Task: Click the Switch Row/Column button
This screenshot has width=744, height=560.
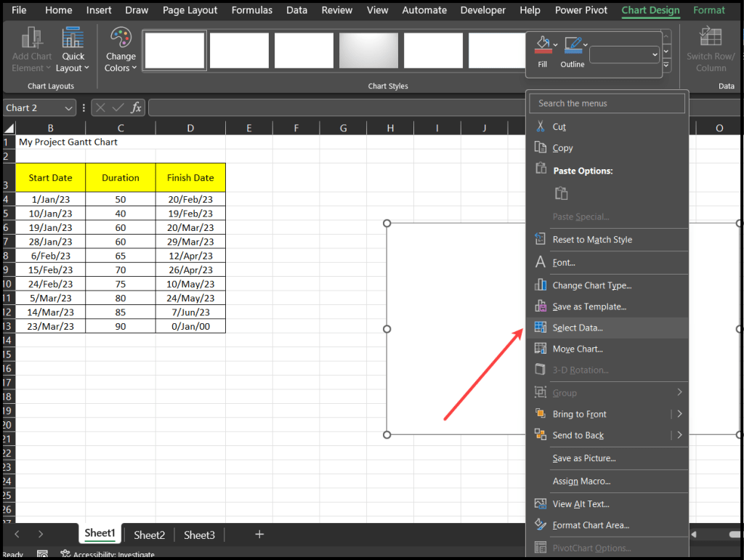Action: [x=711, y=49]
